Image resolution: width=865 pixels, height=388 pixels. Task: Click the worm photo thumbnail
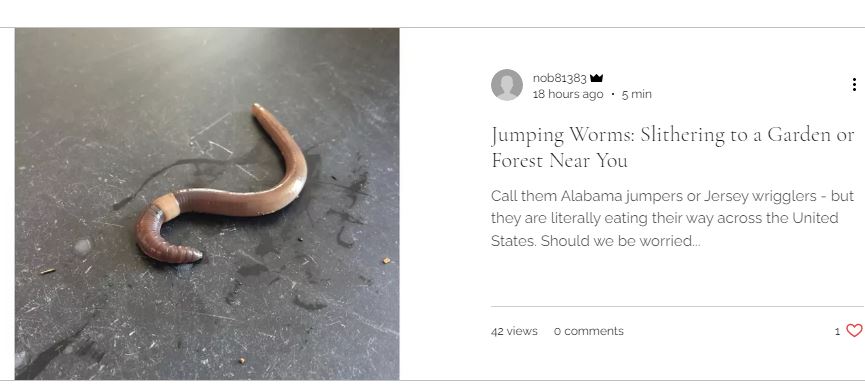click(207, 204)
